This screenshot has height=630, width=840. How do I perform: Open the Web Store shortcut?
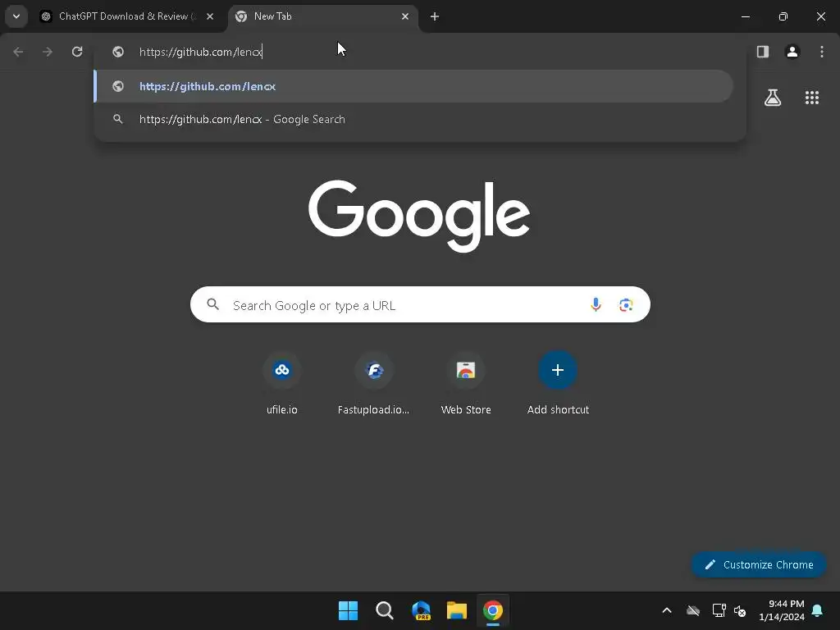click(466, 384)
